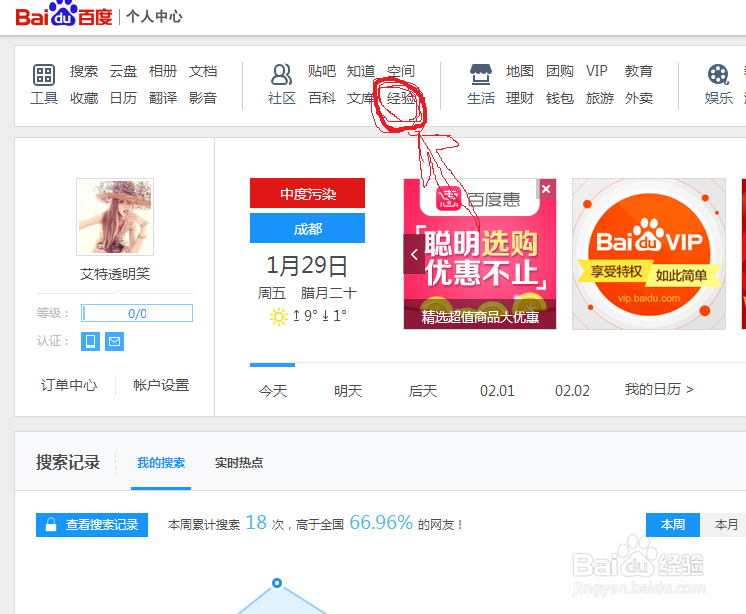
Task: Open 地图 map link
Action: point(520,71)
